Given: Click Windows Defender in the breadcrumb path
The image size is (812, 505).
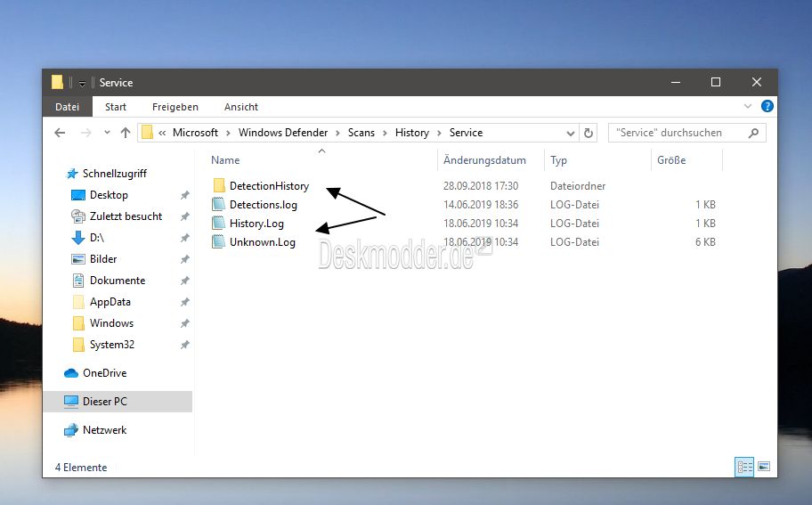Looking at the screenshot, I should click(x=283, y=133).
